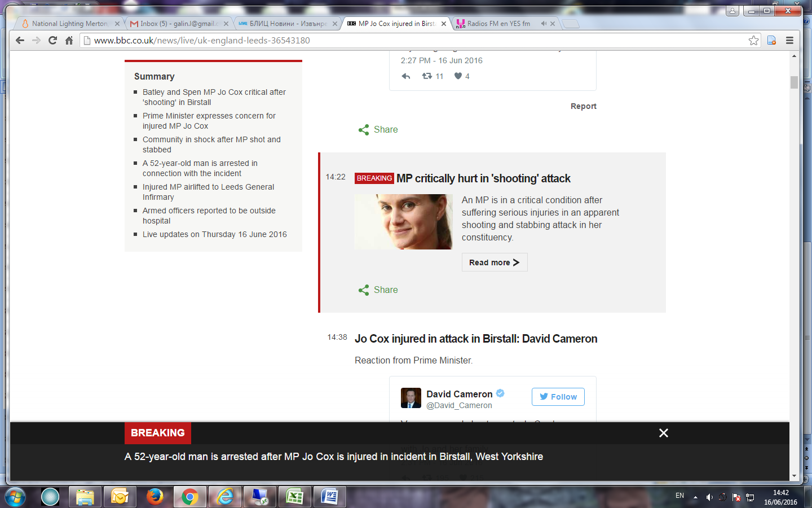Open the file explorer folder on taskbar
The height and width of the screenshot is (508, 812).
[x=85, y=497]
